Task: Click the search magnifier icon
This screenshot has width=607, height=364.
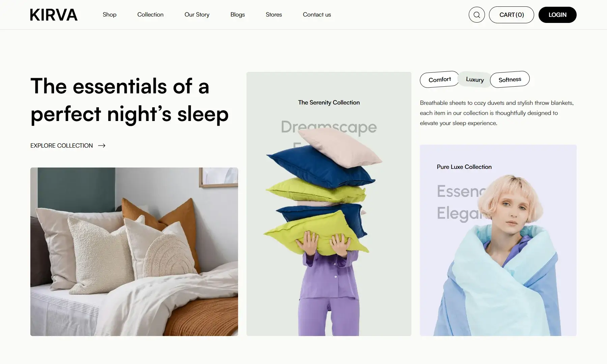Action: click(476, 15)
